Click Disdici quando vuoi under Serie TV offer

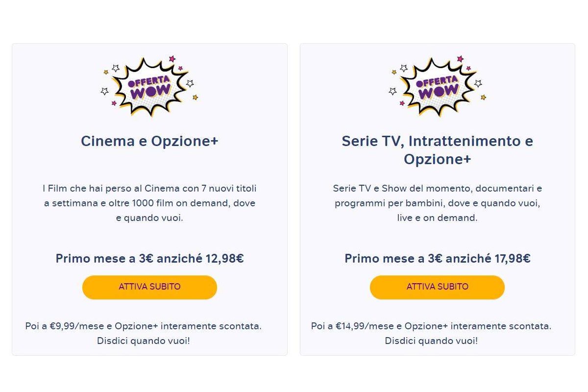tap(431, 341)
